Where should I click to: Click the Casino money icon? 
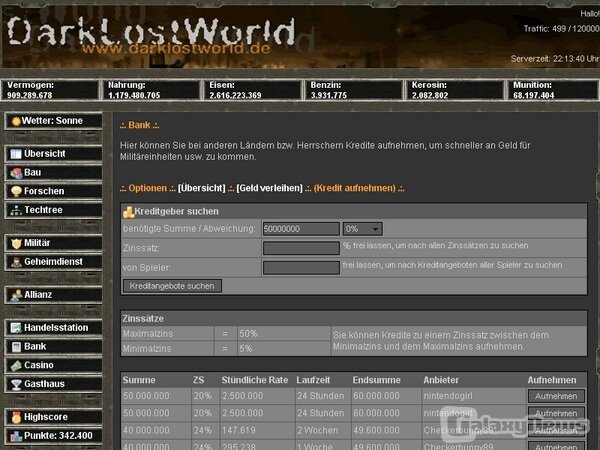point(16,365)
